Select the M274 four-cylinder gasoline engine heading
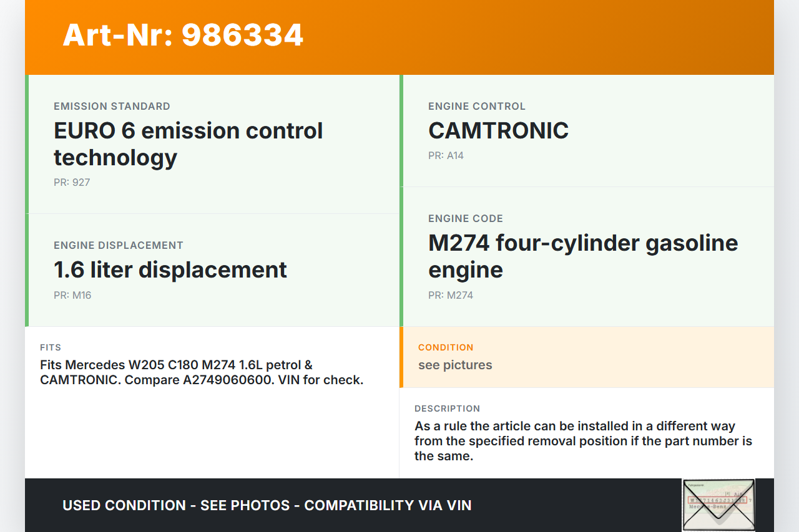 (x=583, y=256)
